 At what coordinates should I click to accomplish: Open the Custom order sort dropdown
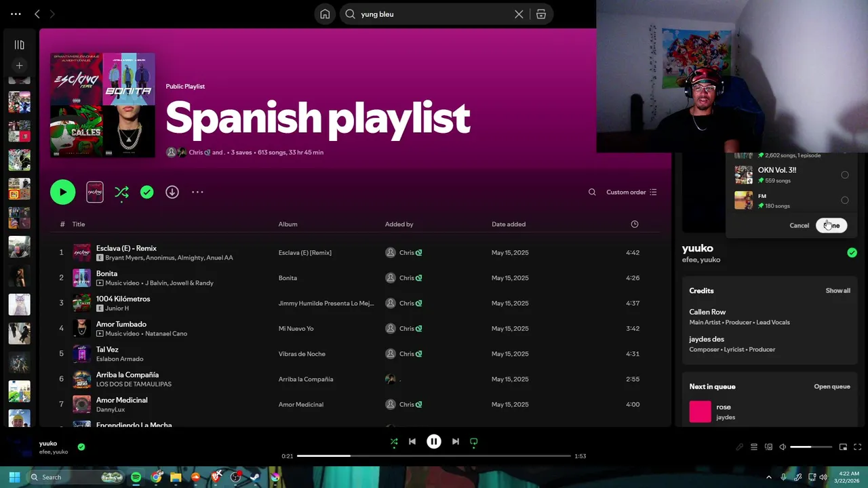click(631, 192)
